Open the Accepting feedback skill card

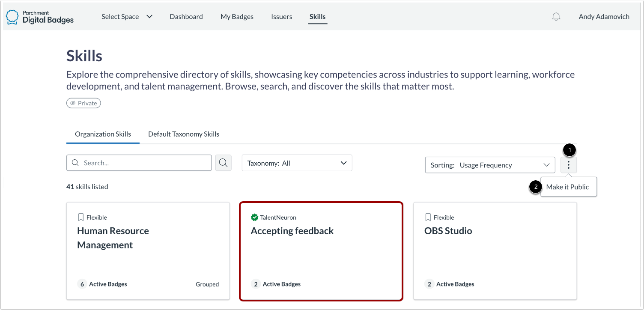click(321, 251)
